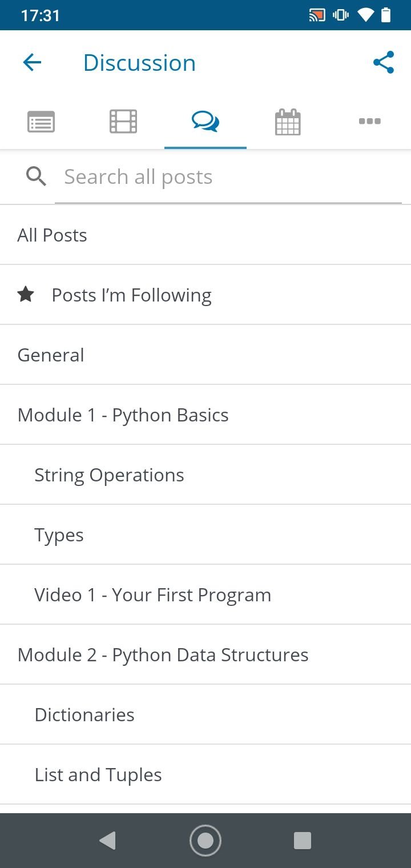The width and height of the screenshot is (411, 868).
Task: Select the Dictionaries subtopic
Action: (x=205, y=715)
